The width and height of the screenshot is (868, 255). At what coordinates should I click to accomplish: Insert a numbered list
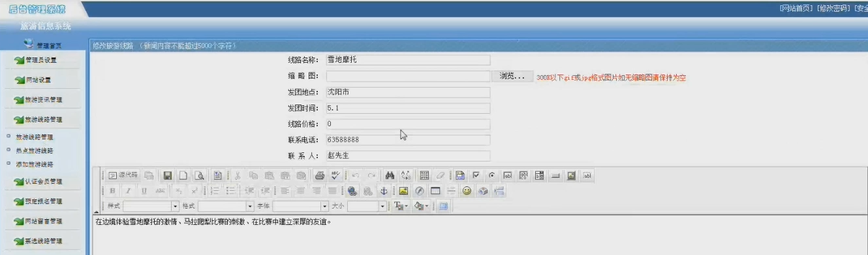coord(215,191)
